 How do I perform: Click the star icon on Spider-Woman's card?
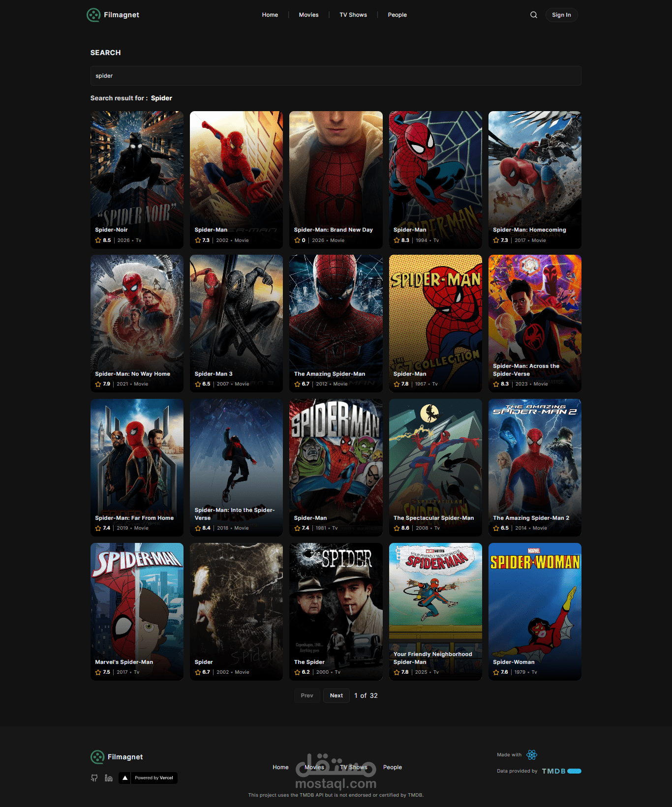click(x=496, y=672)
